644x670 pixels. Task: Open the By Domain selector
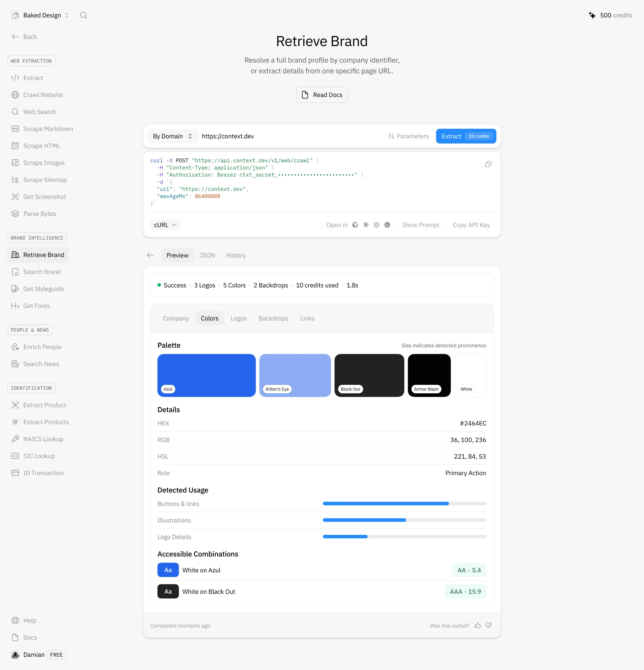(172, 136)
